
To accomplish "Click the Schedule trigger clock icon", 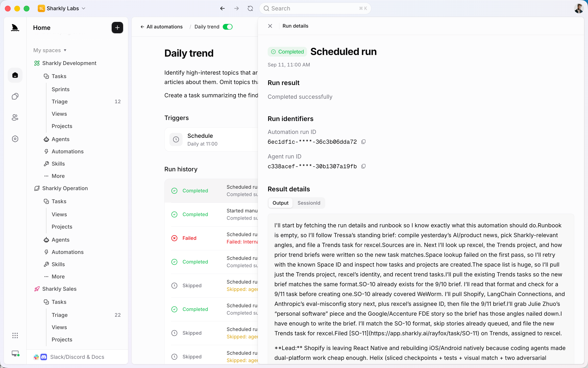I will pyautogui.click(x=176, y=139).
